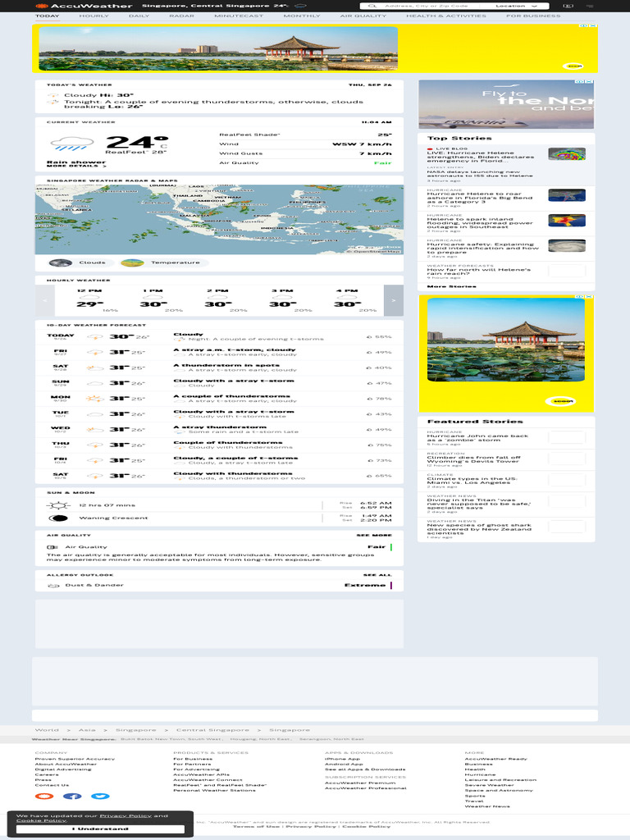Open hurricane safety story thumbnail

pos(567,246)
